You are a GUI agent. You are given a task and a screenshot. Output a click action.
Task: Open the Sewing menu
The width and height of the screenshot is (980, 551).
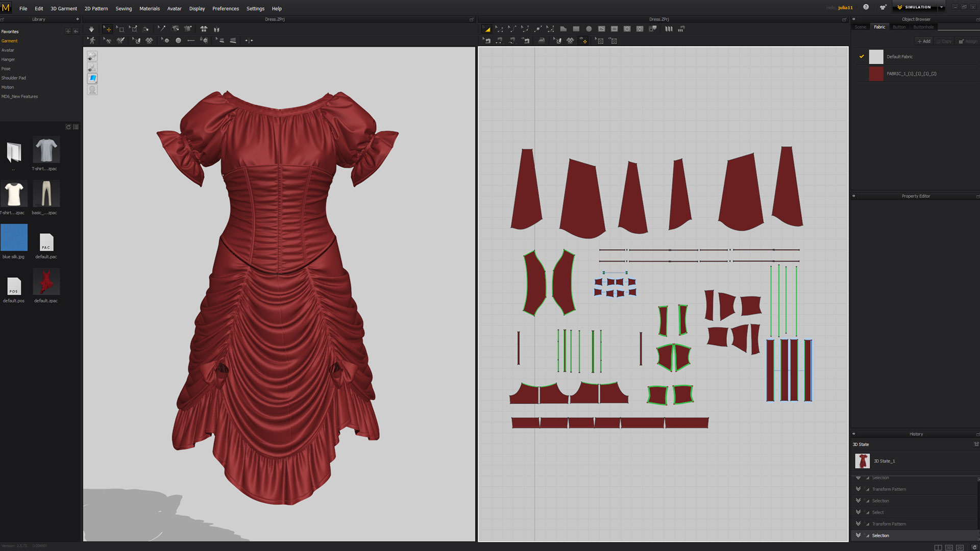tap(124, 9)
